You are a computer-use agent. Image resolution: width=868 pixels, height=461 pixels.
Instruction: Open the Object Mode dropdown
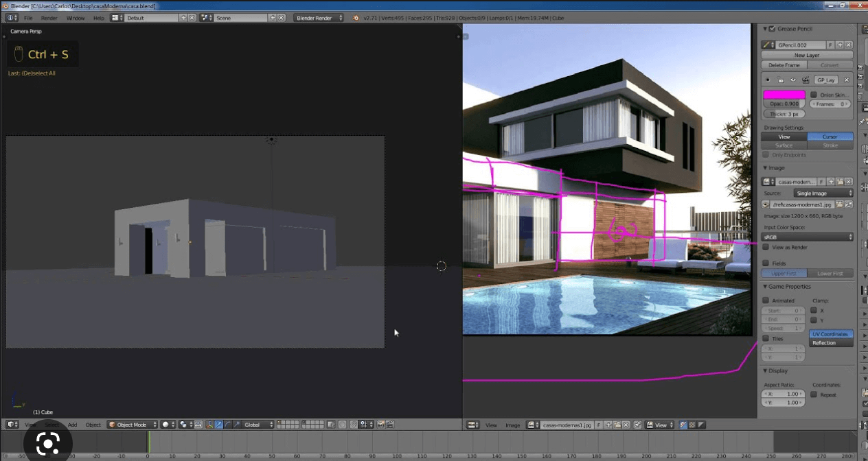coord(133,425)
